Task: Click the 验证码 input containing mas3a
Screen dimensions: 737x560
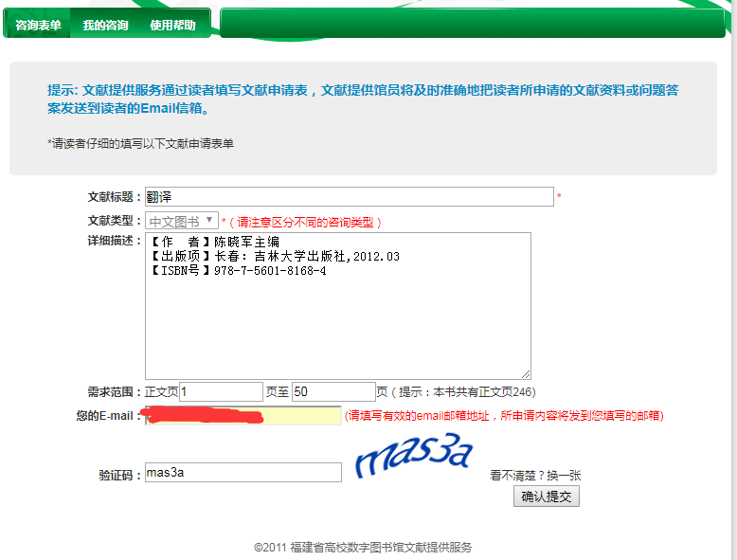Action: (243, 473)
